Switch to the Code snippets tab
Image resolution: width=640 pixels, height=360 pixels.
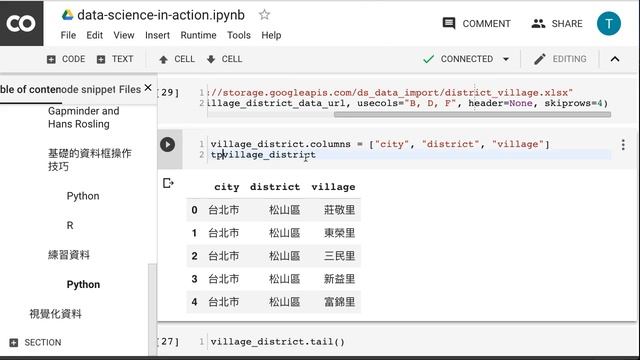pos(88,89)
